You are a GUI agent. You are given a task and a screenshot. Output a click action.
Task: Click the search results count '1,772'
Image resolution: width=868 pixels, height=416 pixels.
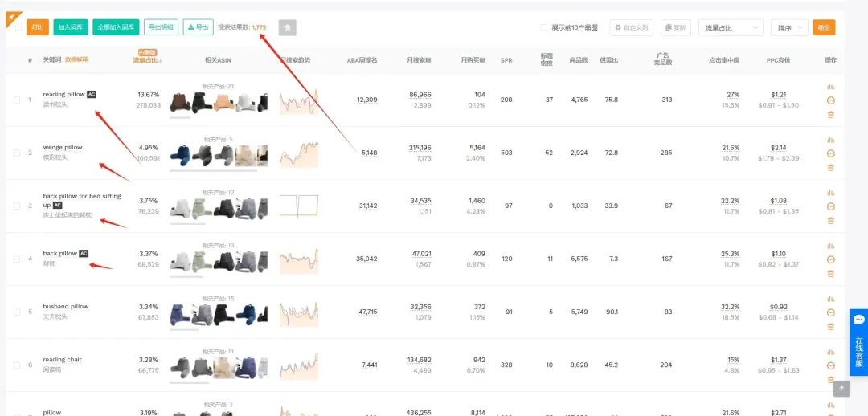(259, 27)
